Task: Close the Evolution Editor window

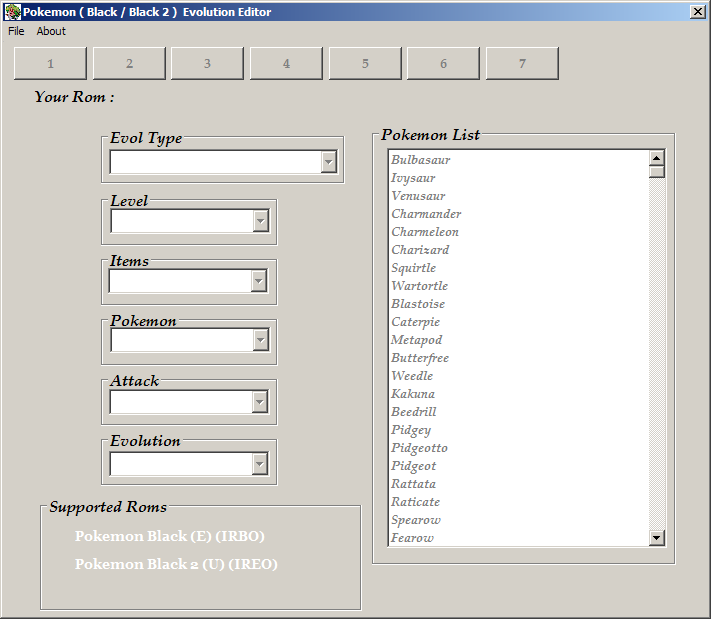Action: (697, 11)
